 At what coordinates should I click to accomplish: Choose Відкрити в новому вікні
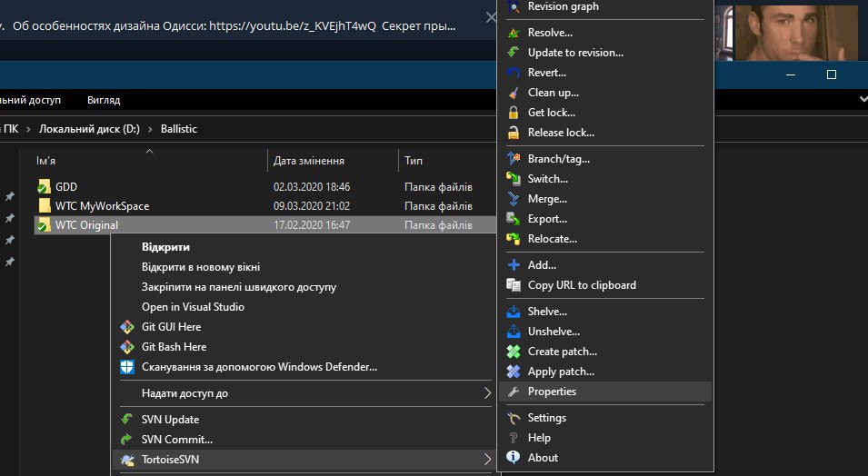click(201, 267)
